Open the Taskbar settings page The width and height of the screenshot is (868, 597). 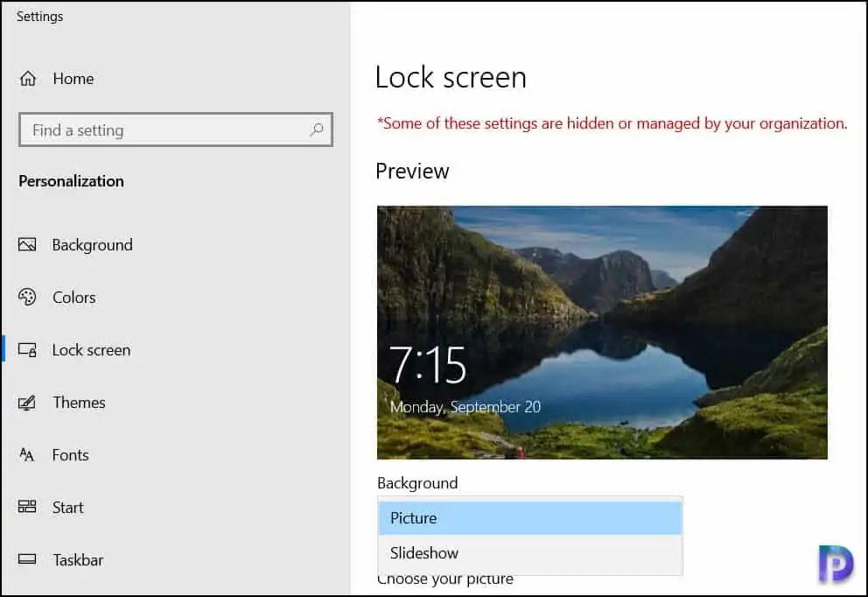click(78, 560)
